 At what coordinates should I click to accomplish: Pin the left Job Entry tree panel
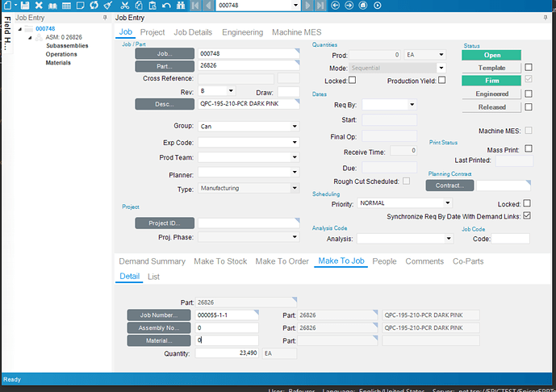coord(105,18)
